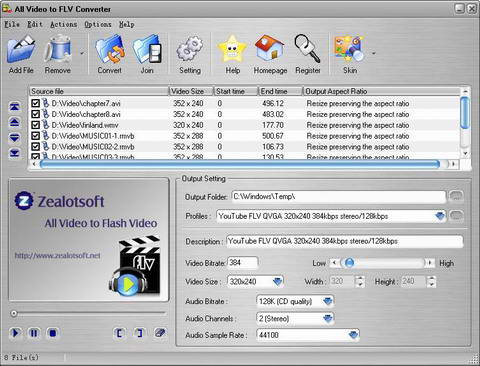Open the Actions menu

point(63,24)
